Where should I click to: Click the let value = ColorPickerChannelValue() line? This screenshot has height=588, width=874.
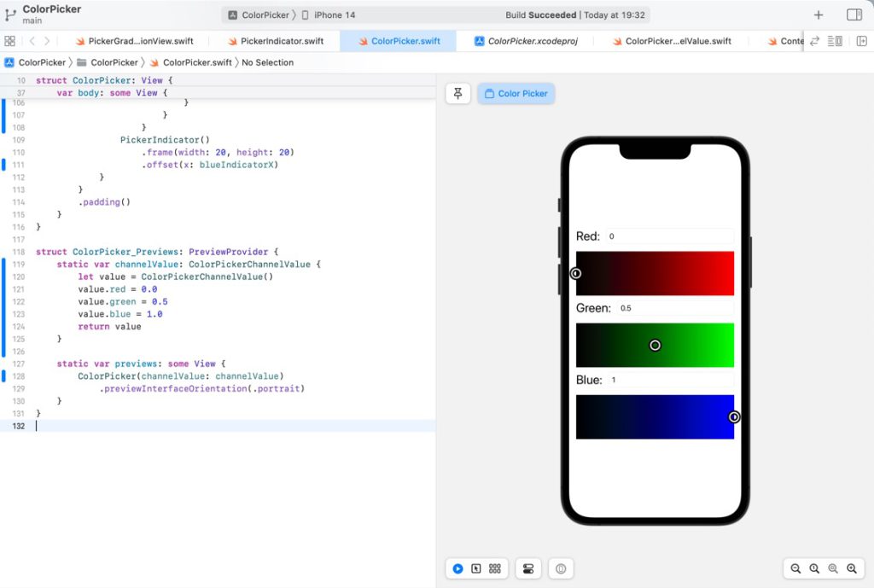[176, 277]
